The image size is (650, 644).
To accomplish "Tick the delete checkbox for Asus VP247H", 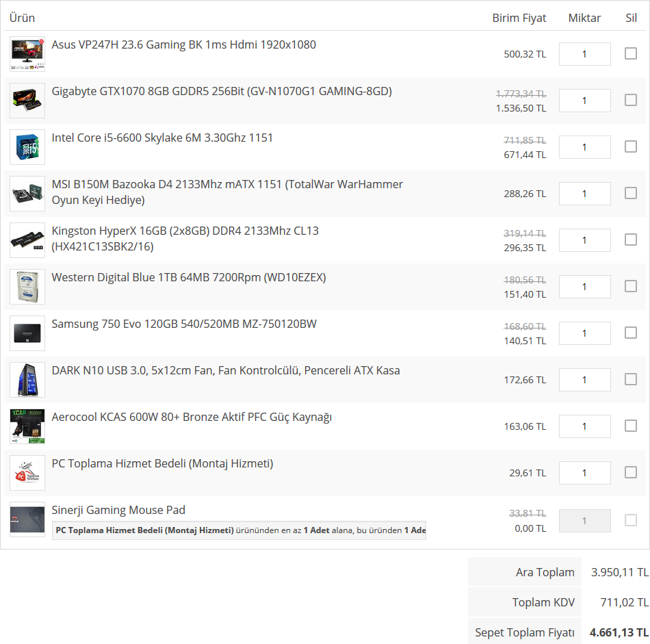I will (631, 53).
